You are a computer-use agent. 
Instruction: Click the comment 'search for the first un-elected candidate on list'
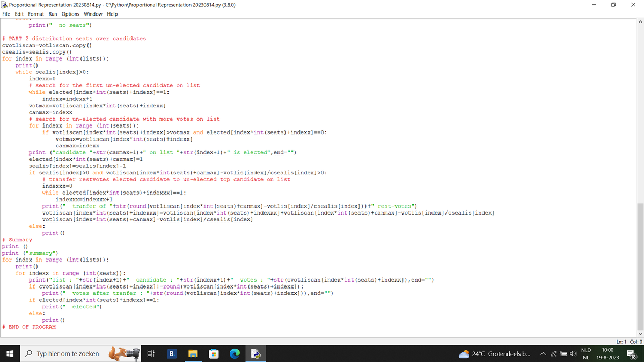(x=114, y=86)
